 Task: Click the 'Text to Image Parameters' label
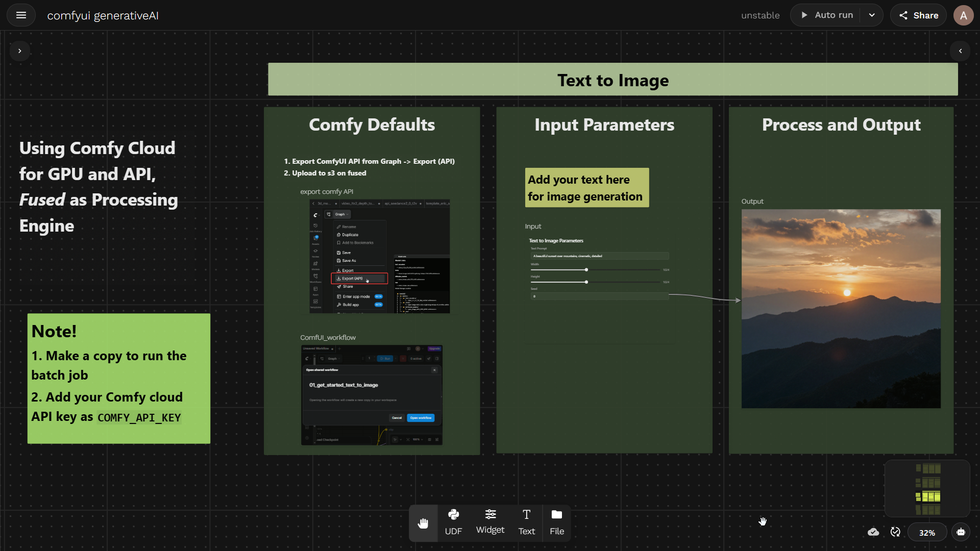556,241
